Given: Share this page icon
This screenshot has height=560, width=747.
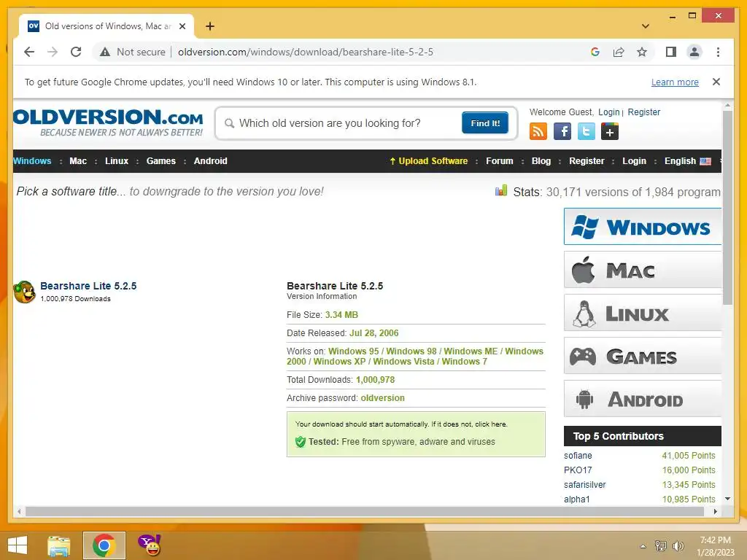Looking at the screenshot, I should tap(619, 52).
